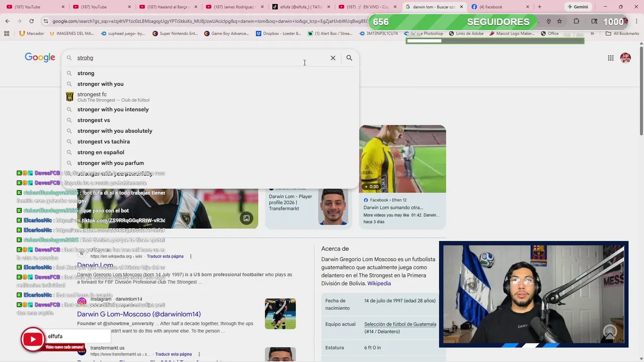Open the Google account avatar
The height and width of the screenshot is (362, 644).
click(x=625, y=58)
